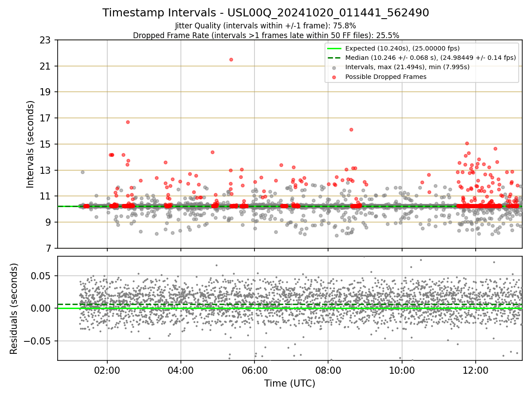Click the x-axis tick label '04:00'
Viewport: 532px width, 399px height.
point(180,370)
